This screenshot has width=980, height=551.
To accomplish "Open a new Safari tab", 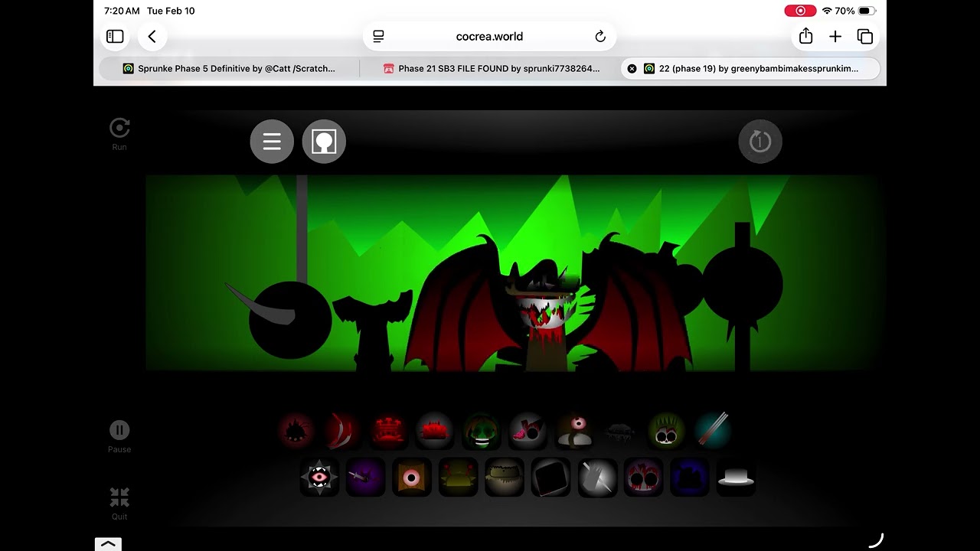I will [x=835, y=36].
